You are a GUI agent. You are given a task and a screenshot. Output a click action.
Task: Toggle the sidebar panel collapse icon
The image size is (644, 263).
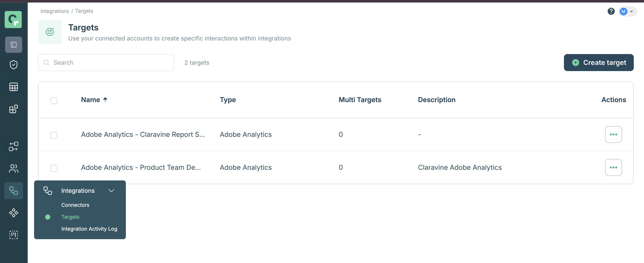(x=13, y=45)
